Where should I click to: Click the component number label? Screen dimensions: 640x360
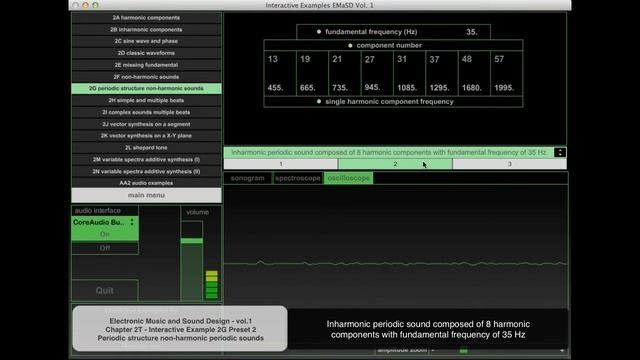click(389, 45)
